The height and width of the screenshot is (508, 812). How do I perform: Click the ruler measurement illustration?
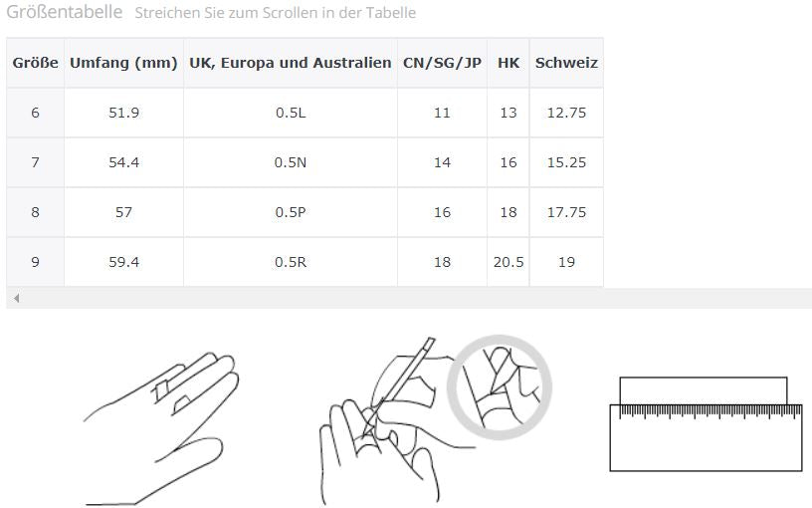pyautogui.click(x=705, y=423)
